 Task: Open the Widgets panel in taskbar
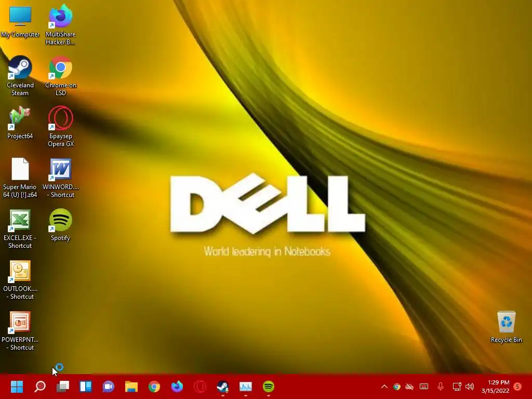point(86,387)
